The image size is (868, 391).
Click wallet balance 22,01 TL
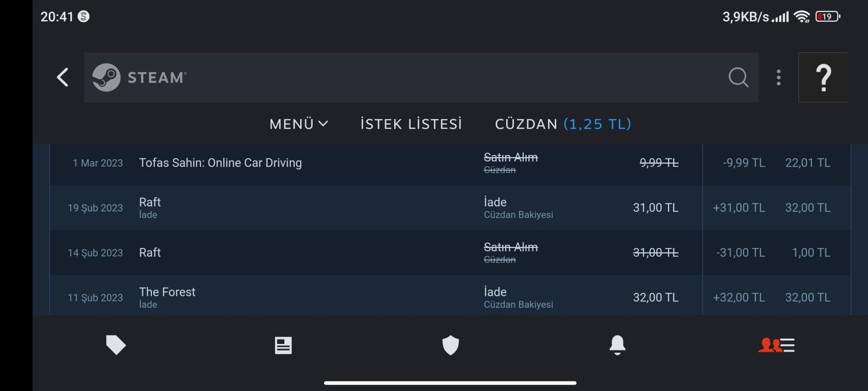[x=808, y=163]
